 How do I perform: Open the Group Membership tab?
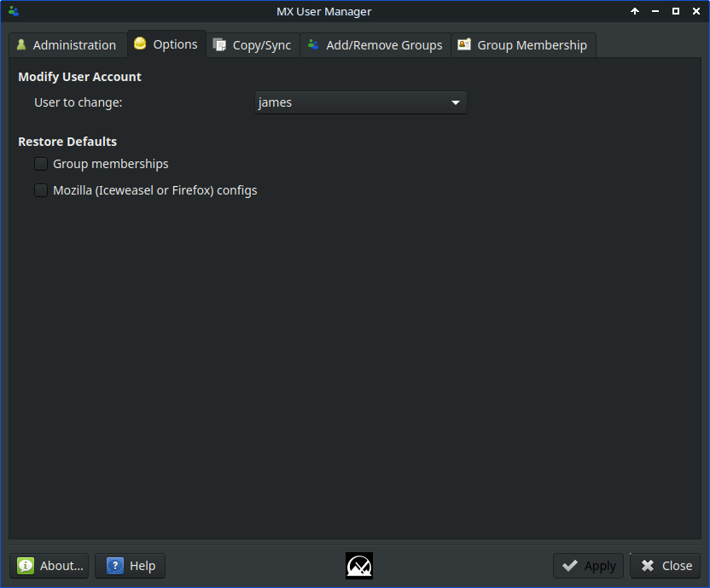(523, 45)
